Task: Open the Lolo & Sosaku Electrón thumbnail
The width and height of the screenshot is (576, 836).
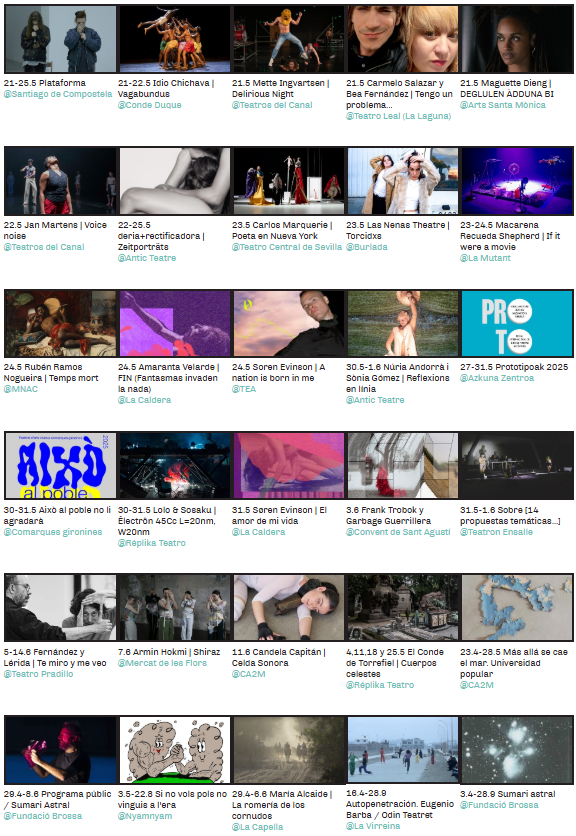Action: [x=174, y=466]
